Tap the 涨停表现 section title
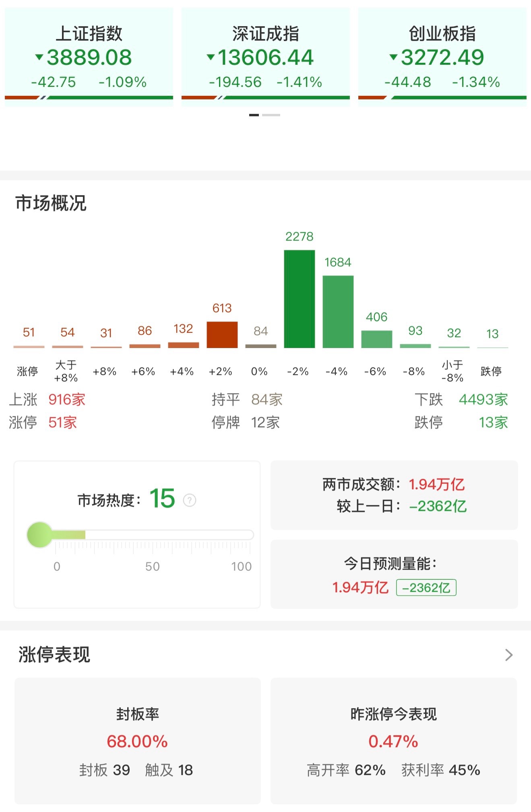The width and height of the screenshot is (531, 812). tap(54, 655)
